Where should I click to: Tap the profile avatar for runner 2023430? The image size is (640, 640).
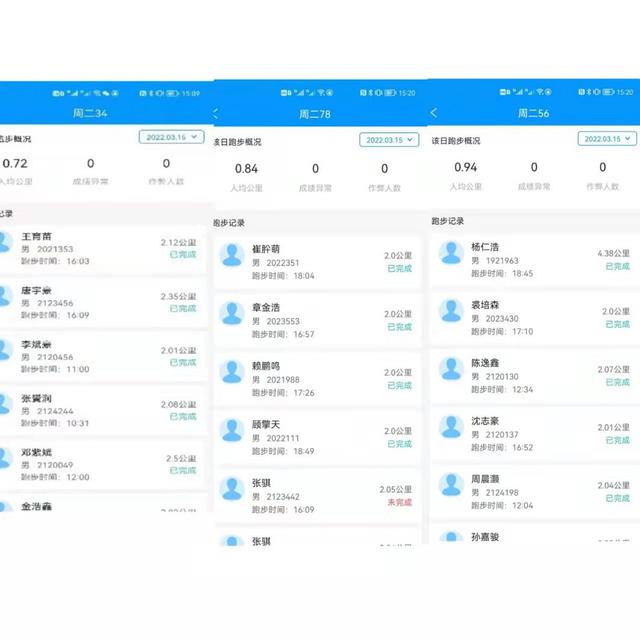click(x=450, y=311)
